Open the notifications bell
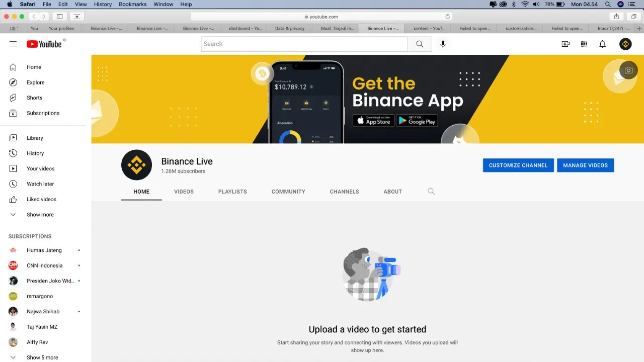Viewport: 644px width, 362px height. [602, 44]
